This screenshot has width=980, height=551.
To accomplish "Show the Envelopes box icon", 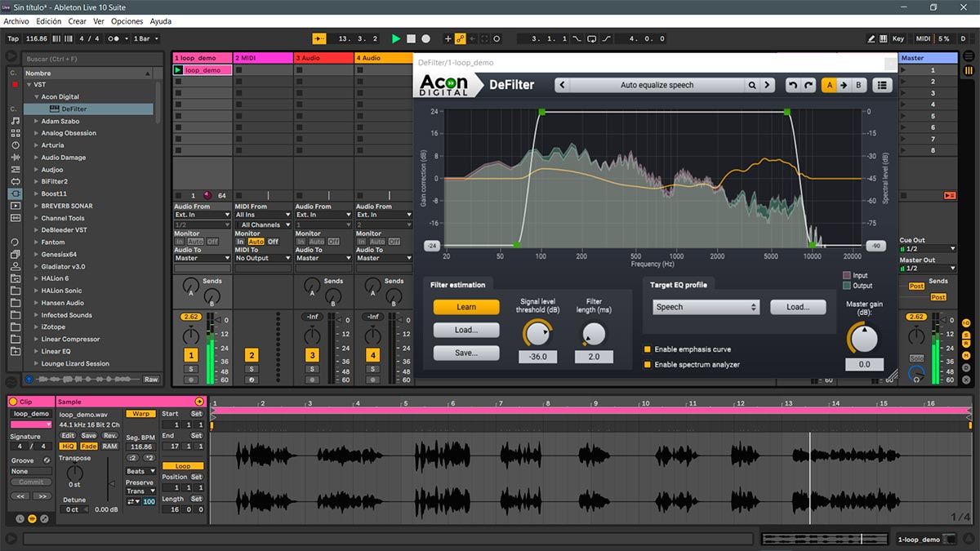I will (46, 518).
